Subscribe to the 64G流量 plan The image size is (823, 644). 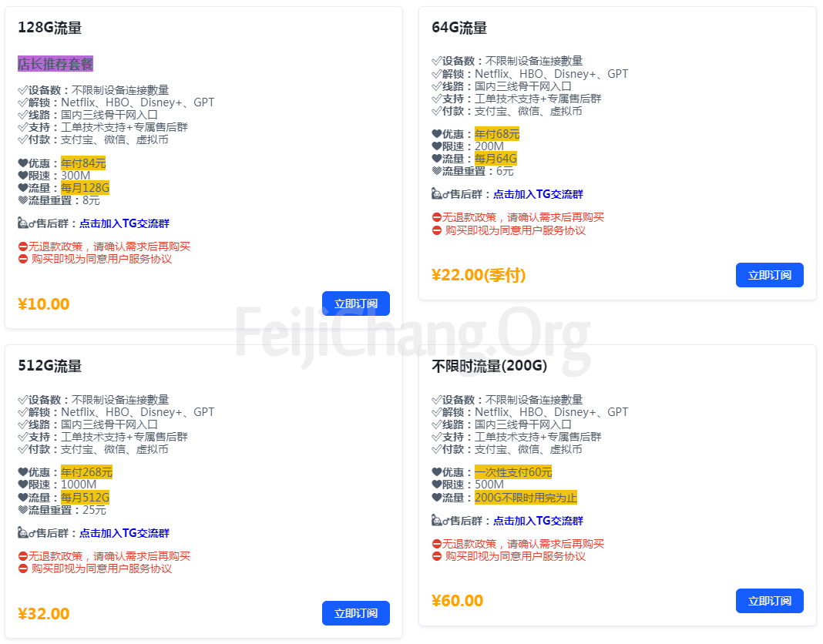[769, 275]
